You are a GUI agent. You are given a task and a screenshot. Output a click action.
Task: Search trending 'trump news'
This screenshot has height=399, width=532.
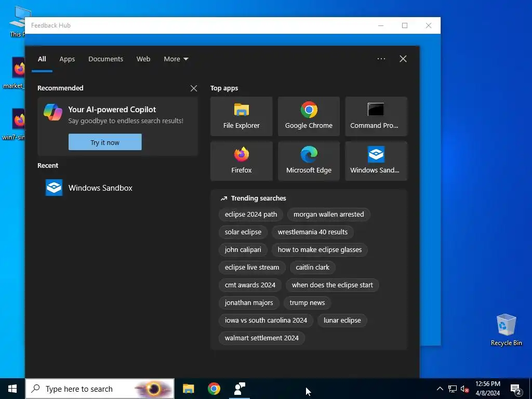point(307,303)
